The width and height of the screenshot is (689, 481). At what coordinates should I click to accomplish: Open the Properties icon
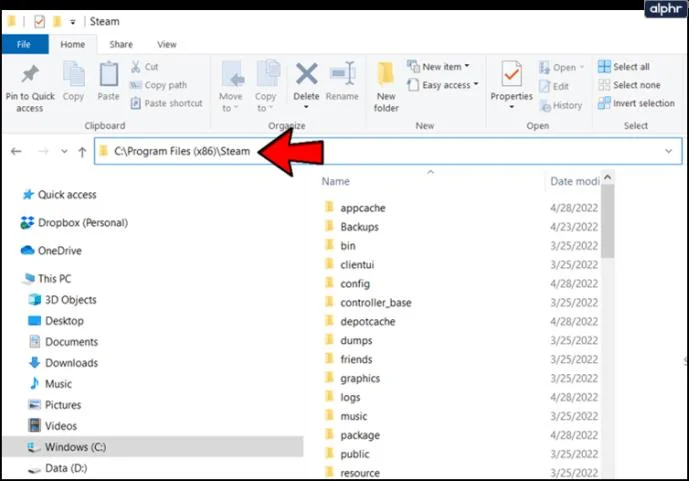tap(511, 73)
